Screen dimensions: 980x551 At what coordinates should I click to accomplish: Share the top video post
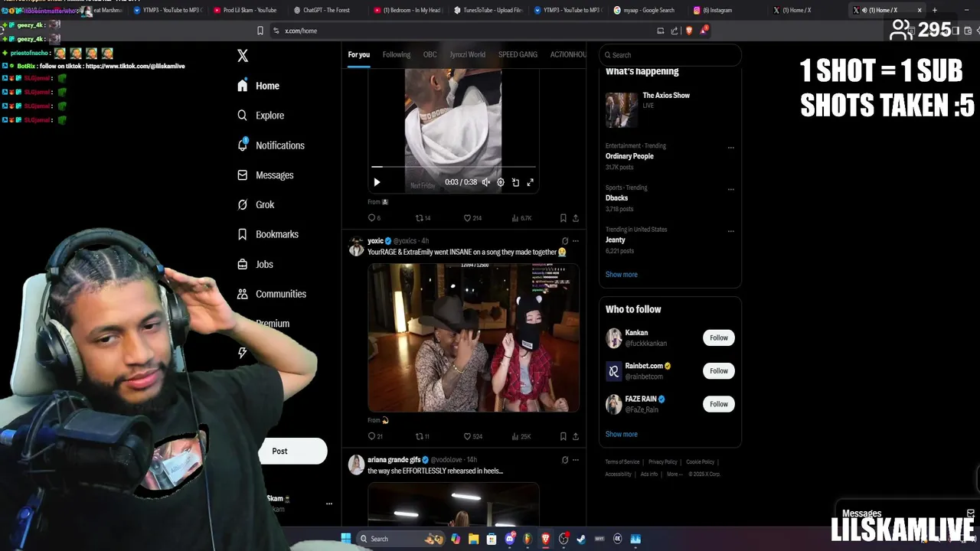[x=576, y=218]
